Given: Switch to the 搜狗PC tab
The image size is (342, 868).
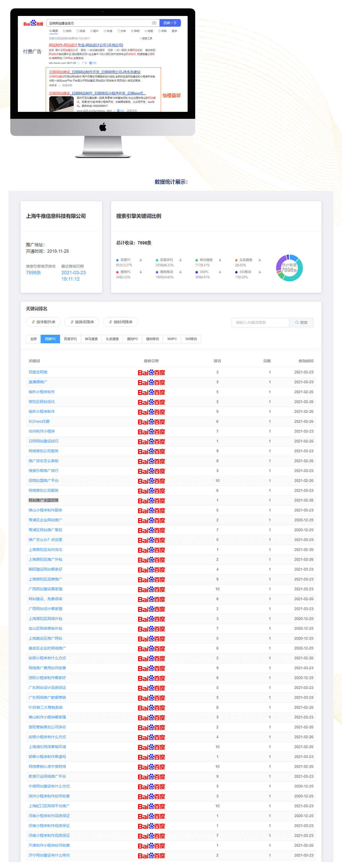Looking at the screenshot, I should tap(132, 339).
